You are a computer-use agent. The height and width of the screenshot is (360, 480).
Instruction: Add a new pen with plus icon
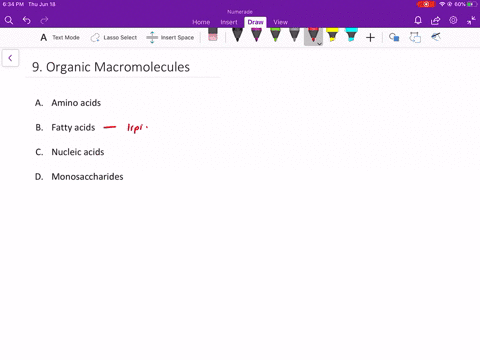pyautogui.click(x=370, y=38)
